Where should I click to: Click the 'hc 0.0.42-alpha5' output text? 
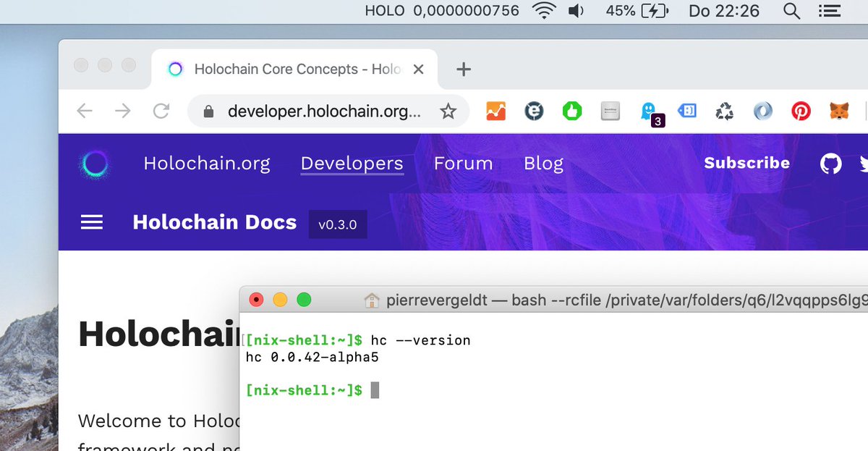[312, 357]
